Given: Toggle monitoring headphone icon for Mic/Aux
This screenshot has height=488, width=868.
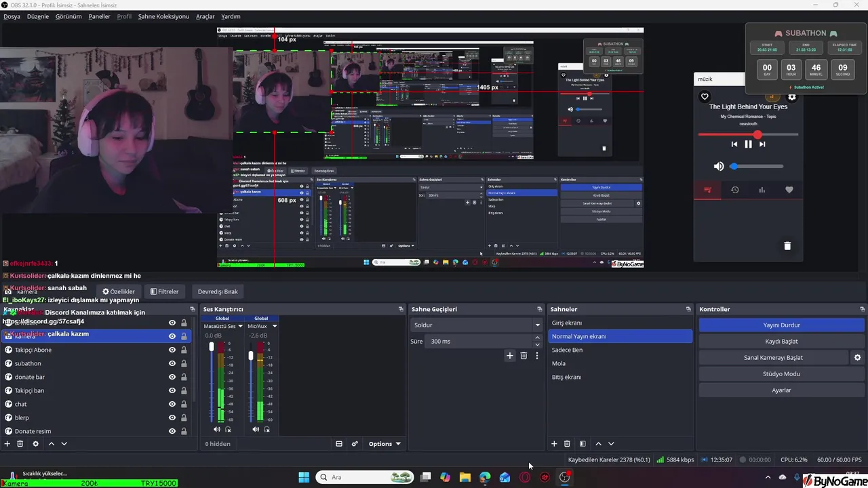Looking at the screenshot, I should tap(267, 429).
